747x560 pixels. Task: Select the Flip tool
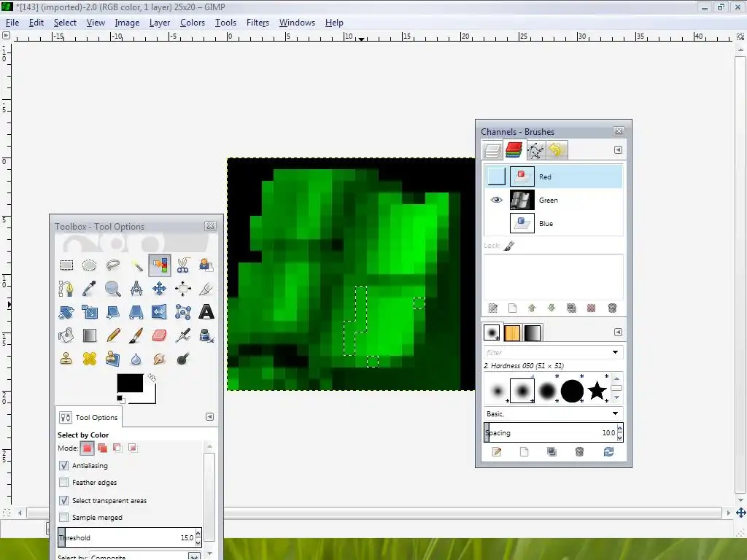(x=160, y=312)
